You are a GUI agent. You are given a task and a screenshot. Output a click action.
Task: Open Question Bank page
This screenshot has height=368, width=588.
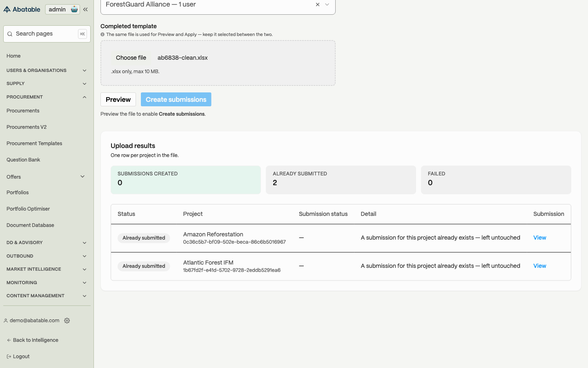(x=23, y=160)
